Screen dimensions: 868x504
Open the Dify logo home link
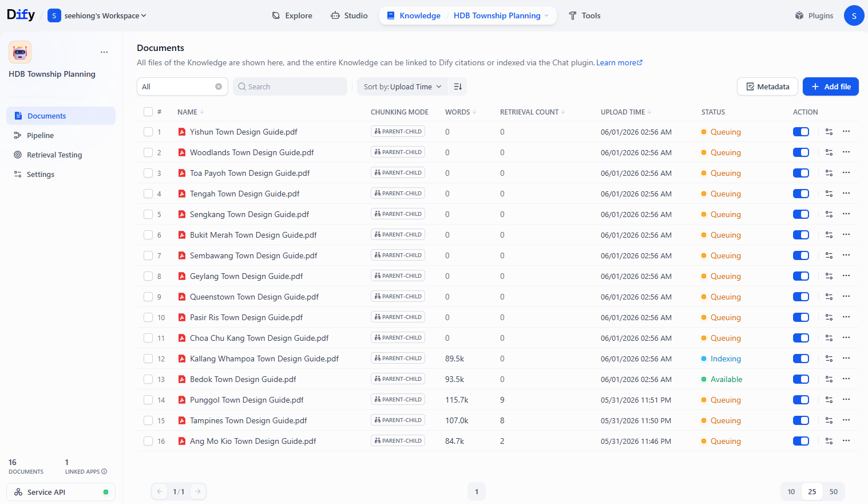click(x=21, y=15)
